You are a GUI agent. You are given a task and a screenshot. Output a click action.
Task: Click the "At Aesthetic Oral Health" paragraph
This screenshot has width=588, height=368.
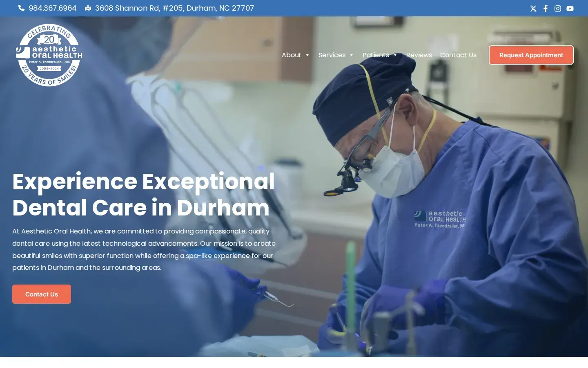(144, 249)
